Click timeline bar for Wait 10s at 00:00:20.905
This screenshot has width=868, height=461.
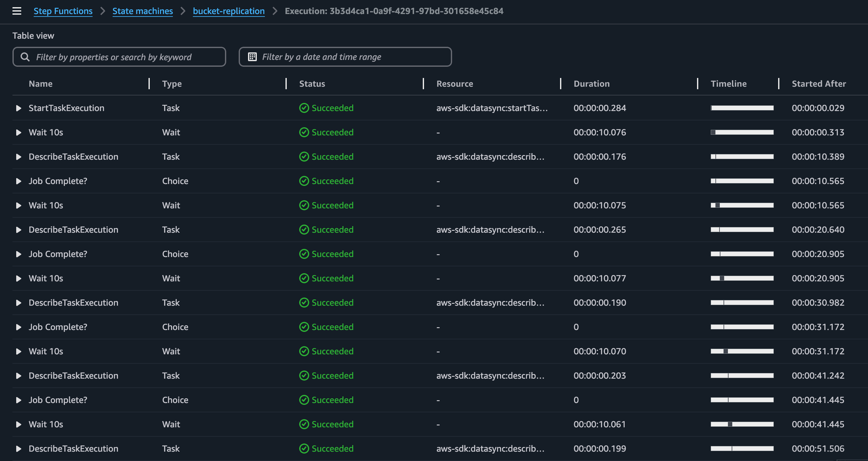coord(742,279)
